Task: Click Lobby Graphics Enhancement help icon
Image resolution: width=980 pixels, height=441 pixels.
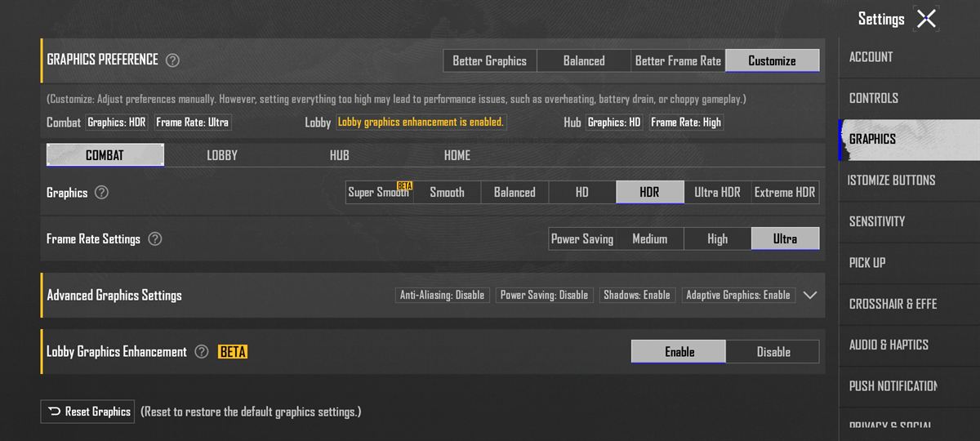Action: (201, 352)
